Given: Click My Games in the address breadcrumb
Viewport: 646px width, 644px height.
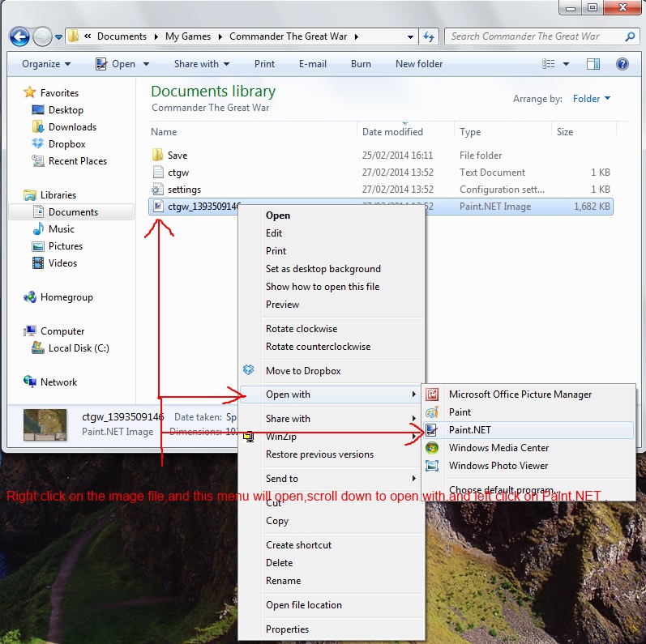Looking at the screenshot, I should 188,36.
